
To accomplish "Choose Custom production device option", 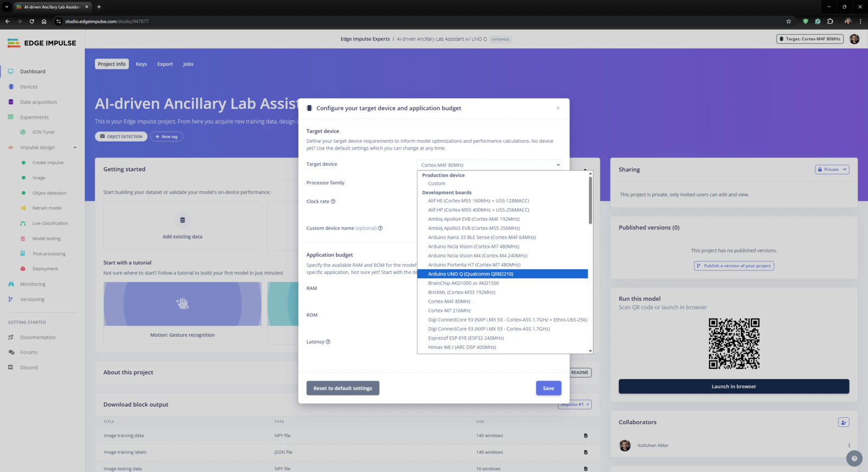I will (502, 183).
